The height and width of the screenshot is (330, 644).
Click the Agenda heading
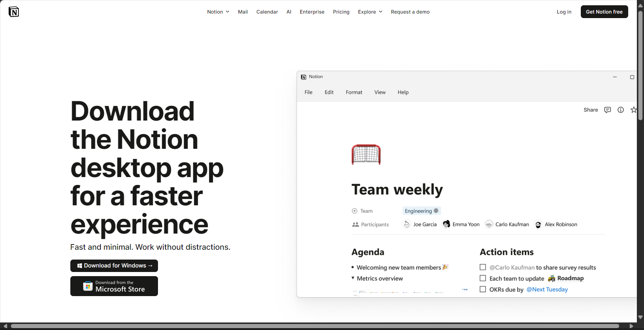368,252
